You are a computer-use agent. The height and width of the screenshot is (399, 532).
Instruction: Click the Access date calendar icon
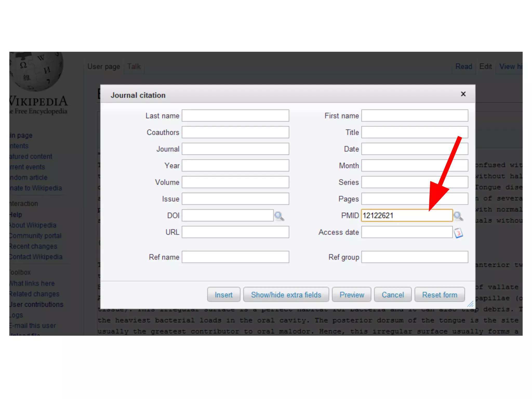point(458,233)
